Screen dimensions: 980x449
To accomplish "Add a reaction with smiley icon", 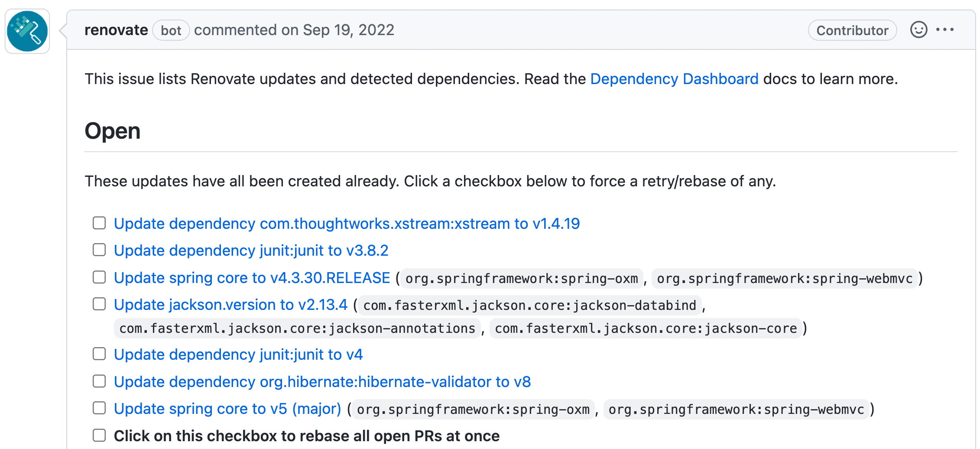I will (x=918, y=30).
